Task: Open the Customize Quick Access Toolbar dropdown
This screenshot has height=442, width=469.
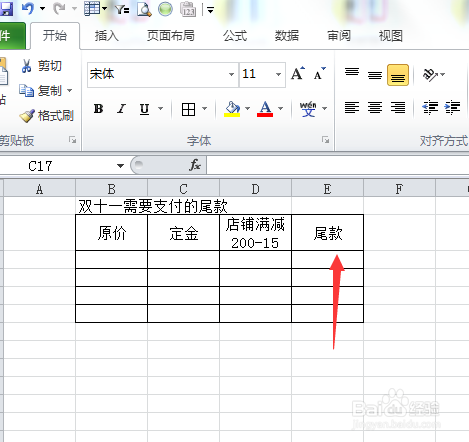Action: coord(210,10)
